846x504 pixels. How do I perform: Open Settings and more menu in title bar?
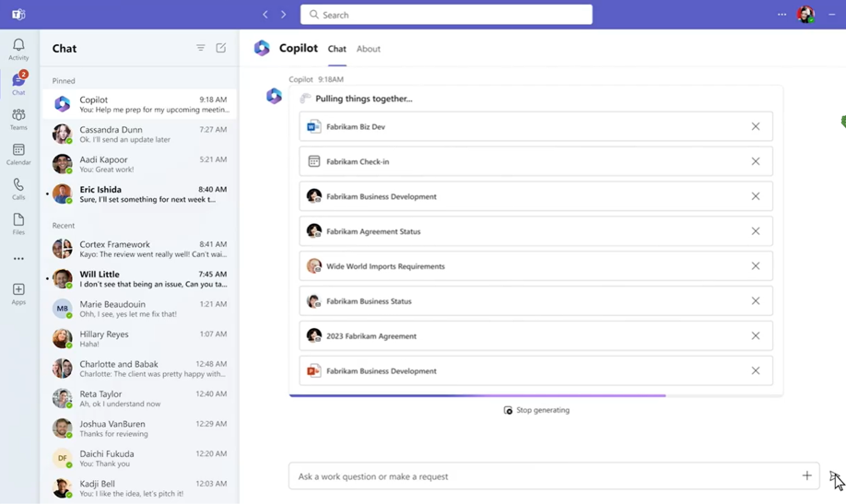781,15
